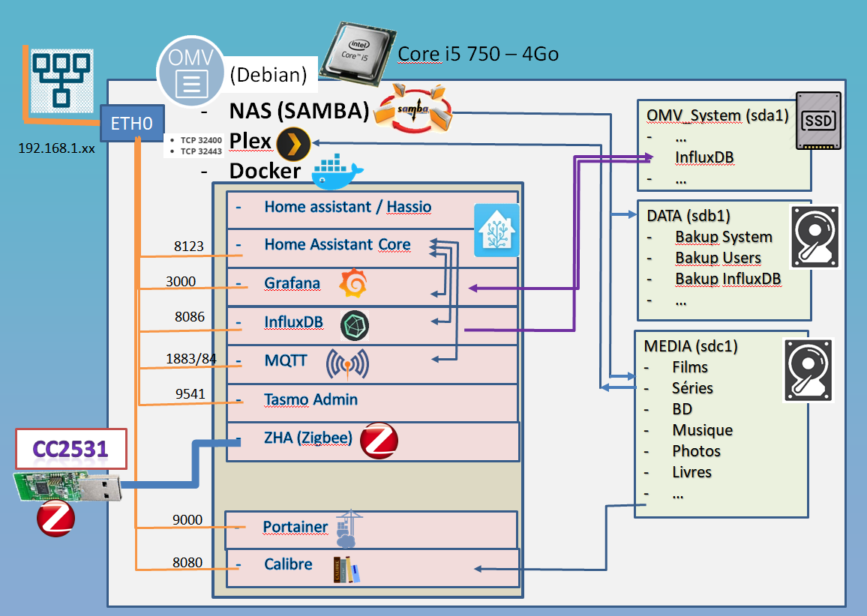The height and width of the screenshot is (616, 867).
Task: Click the Samba folders logo
Action: pos(413,109)
